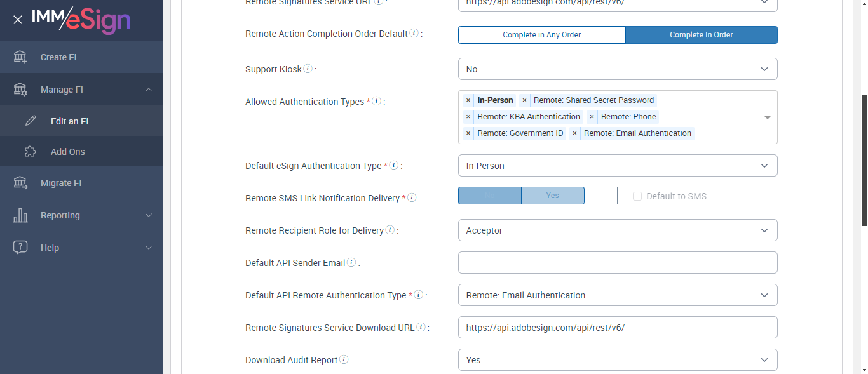Open the Edit an FI menu item

click(69, 121)
